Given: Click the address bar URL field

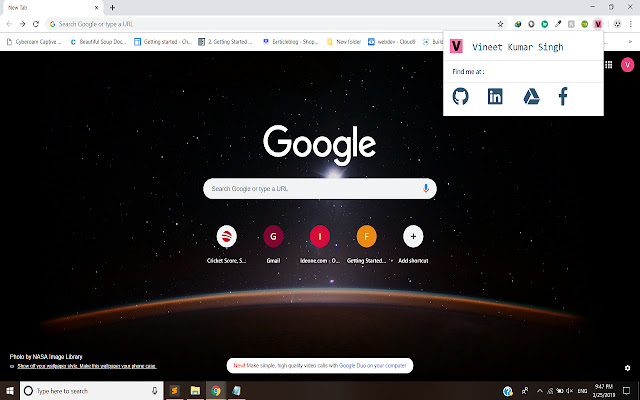Looking at the screenshot, I should coord(276,24).
